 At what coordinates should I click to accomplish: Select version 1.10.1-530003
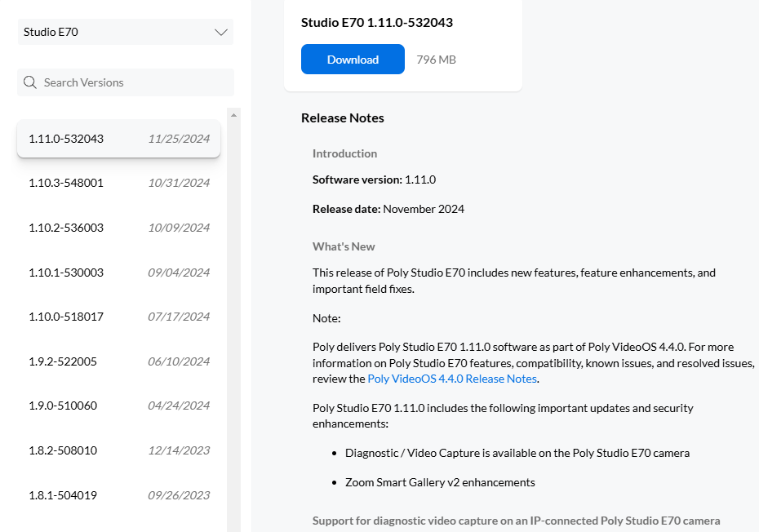pos(118,272)
